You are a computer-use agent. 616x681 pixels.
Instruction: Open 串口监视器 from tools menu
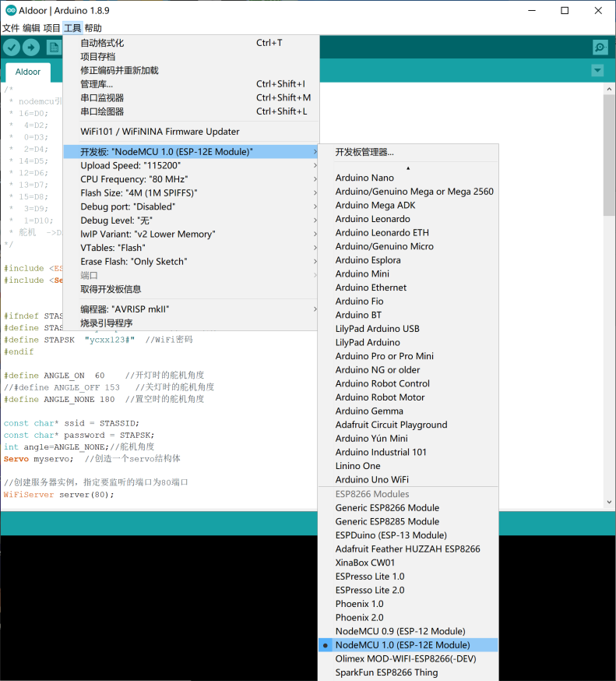tap(192, 97)
